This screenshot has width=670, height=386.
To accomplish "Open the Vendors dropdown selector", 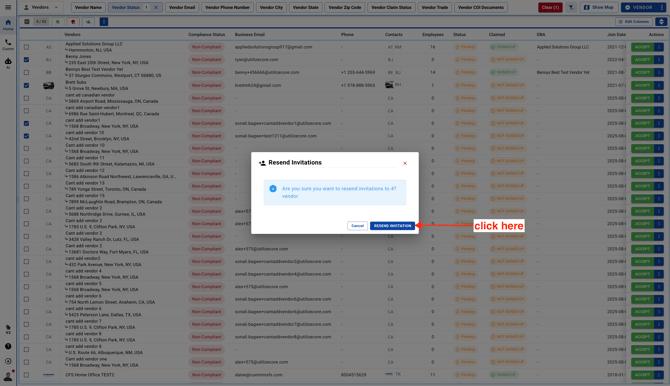I will 41,7.
